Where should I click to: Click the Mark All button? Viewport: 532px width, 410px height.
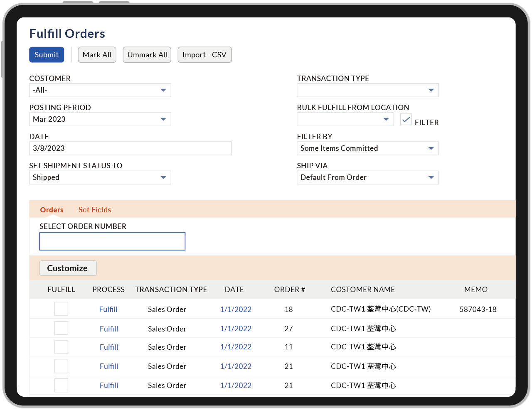point(97,54)
